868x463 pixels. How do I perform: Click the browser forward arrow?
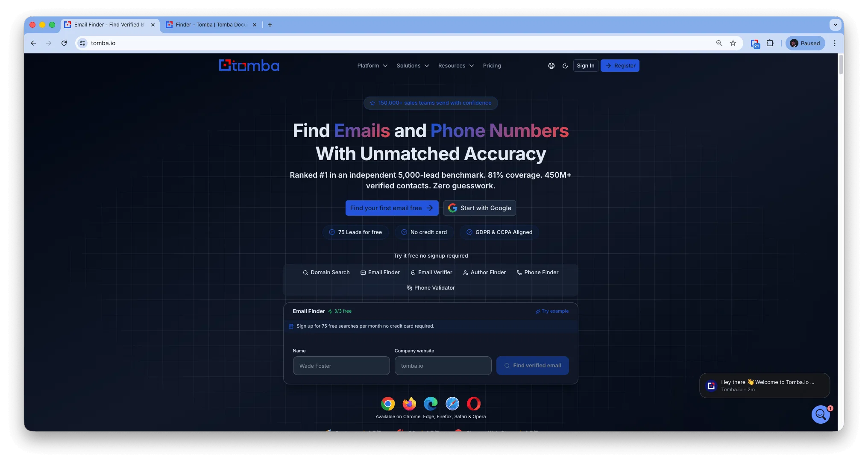[x=49, y=43]
